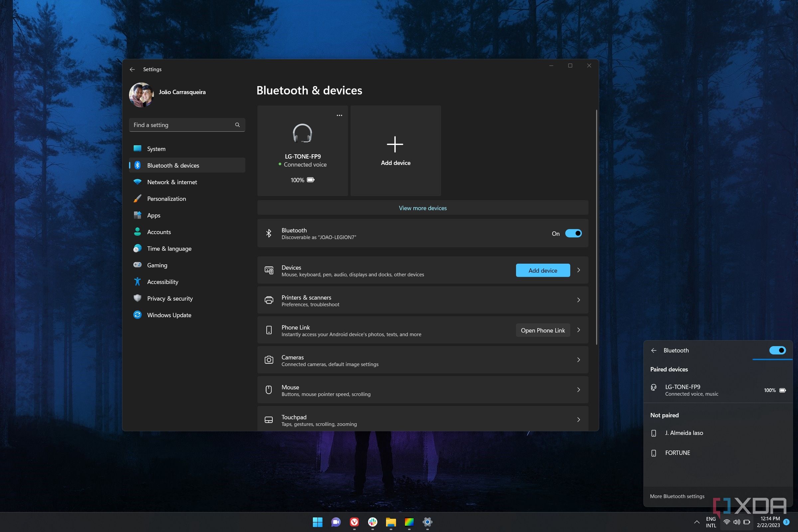
Task: Click the blue Add device button
Action: tap(543, 270)
